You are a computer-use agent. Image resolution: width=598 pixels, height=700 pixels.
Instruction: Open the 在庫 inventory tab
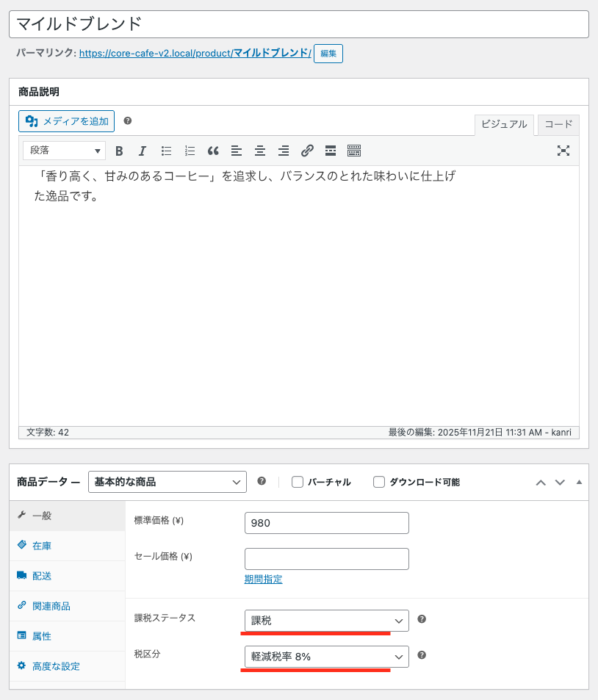[x=42, y=546]
